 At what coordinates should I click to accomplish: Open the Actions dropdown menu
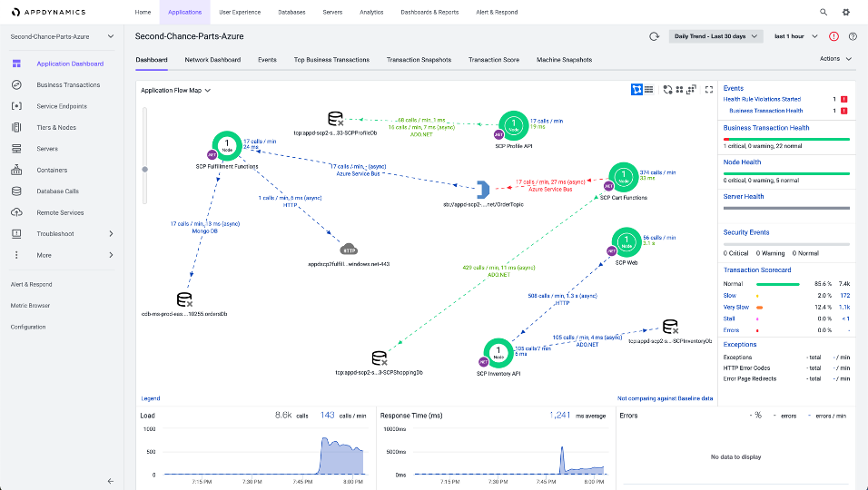(835, 59)
